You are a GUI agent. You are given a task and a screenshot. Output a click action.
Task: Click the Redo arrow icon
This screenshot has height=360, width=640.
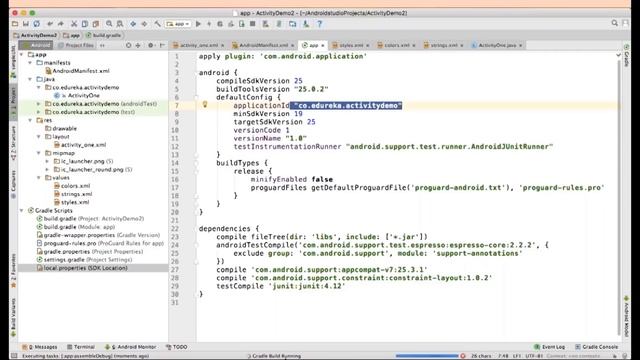(x=61, y=24)
